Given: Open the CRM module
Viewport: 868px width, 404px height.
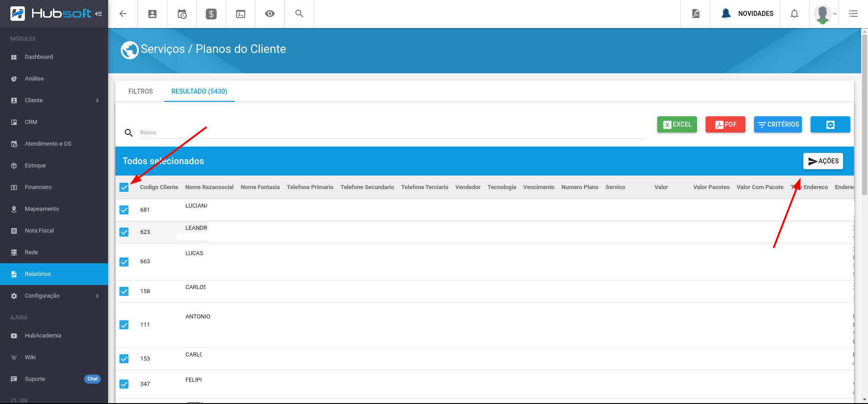Looking at the screenshot, I should tap(54, 122).
